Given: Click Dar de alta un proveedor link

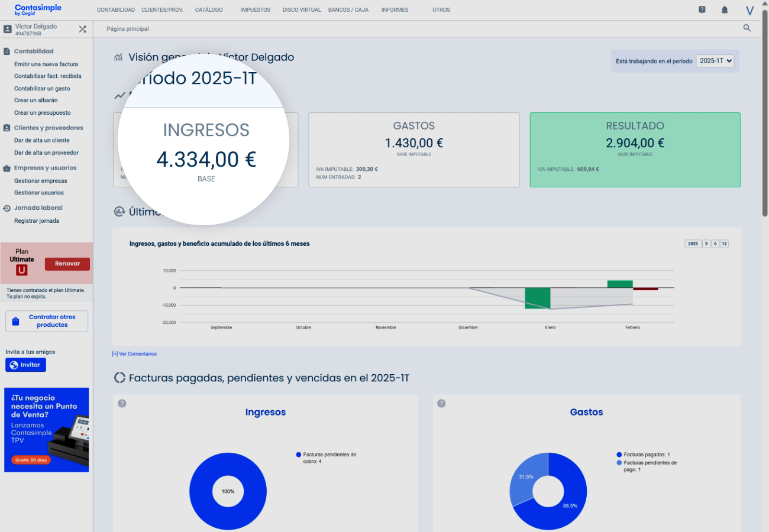Looking at the screenshot, I should tap(46, 153).
